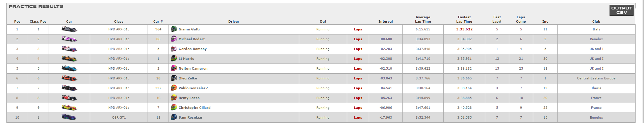Image resolution: width=644 pixels, height=123 pixels.
Task: Click the Average Lap Time column header
Action: pos(423,19)
